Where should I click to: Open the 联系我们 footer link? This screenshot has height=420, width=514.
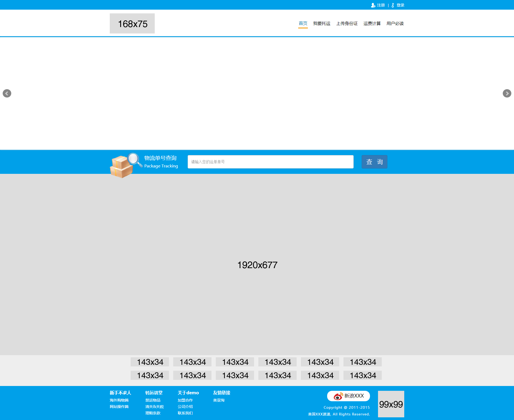(185, 413)
